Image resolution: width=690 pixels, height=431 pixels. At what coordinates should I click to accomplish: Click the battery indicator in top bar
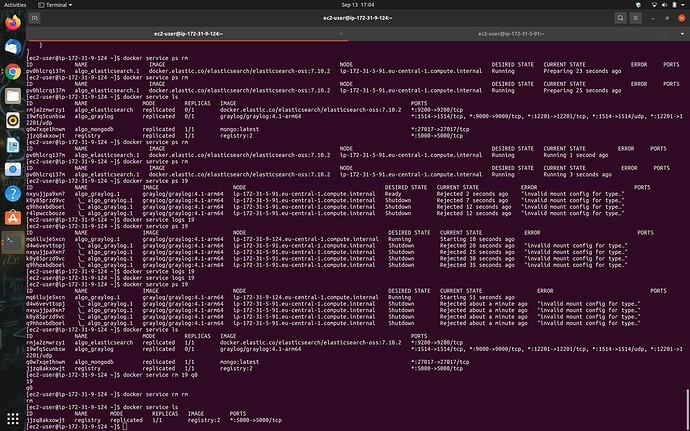point(674,5)
